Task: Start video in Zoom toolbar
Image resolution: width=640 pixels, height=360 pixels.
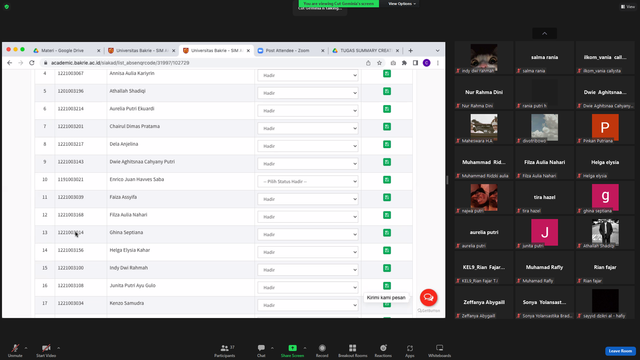Action: tap(46, 350)
